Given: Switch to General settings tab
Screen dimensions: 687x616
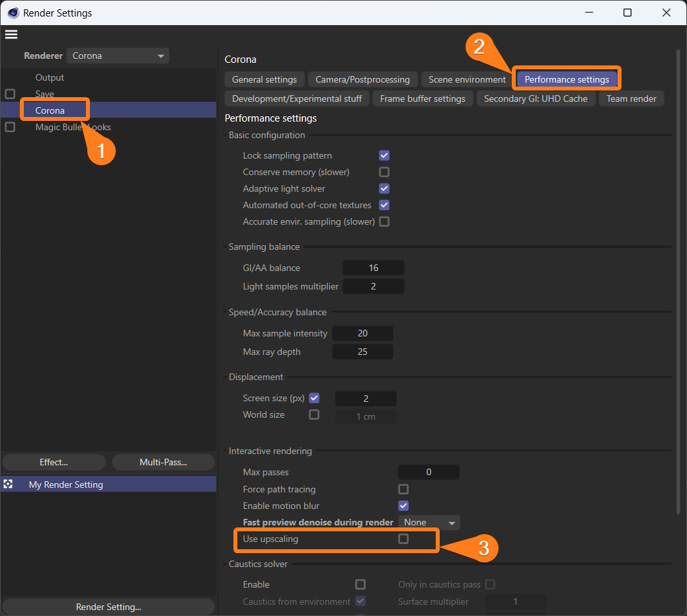Looking at the screenshot, I should (264, 79).
